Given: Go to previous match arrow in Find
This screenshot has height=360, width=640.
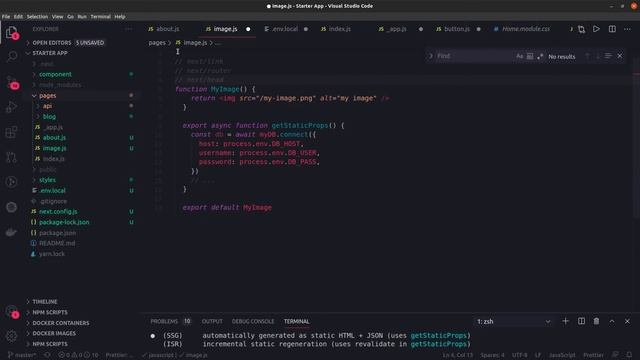Looking at the screenshot, I should point(587,56).
